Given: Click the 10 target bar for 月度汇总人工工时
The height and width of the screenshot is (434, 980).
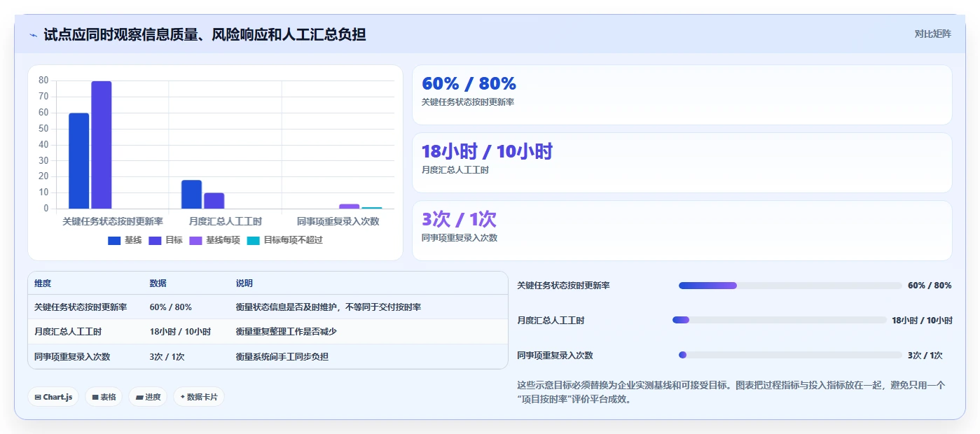Looking at the screenshot, I should click(x=214, y=201).
